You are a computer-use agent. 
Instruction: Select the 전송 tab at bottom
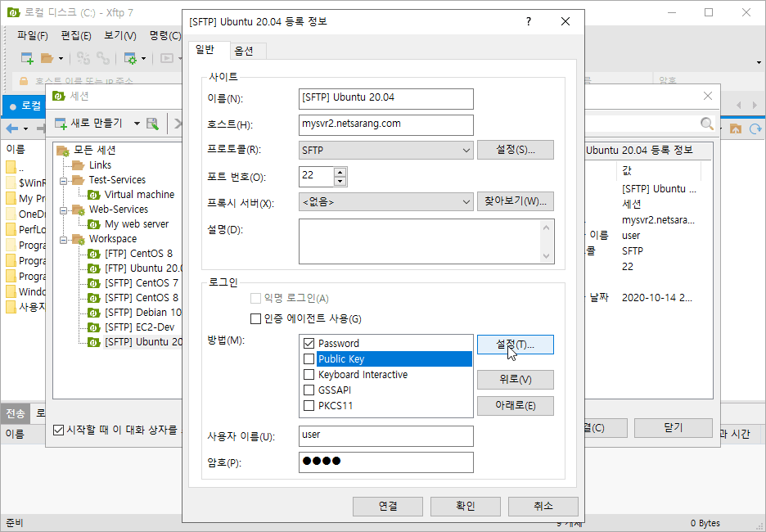tap(16, 414)
